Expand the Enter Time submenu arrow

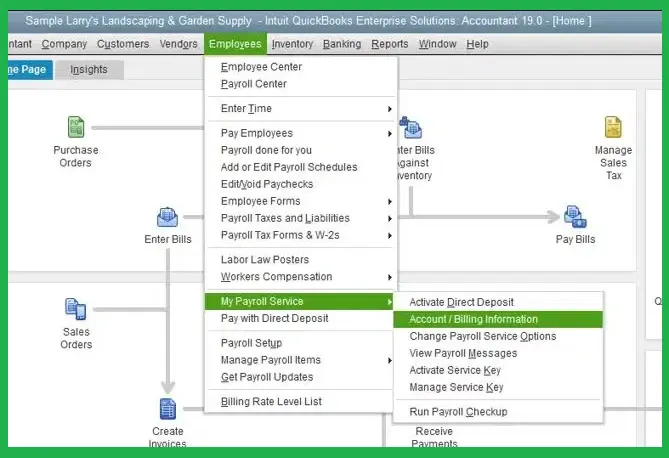point(390,109)
